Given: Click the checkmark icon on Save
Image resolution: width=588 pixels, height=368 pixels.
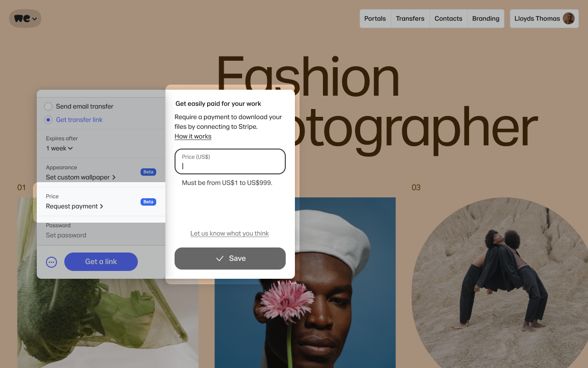Looking at the screenshot, I should (x=220, y=259).
